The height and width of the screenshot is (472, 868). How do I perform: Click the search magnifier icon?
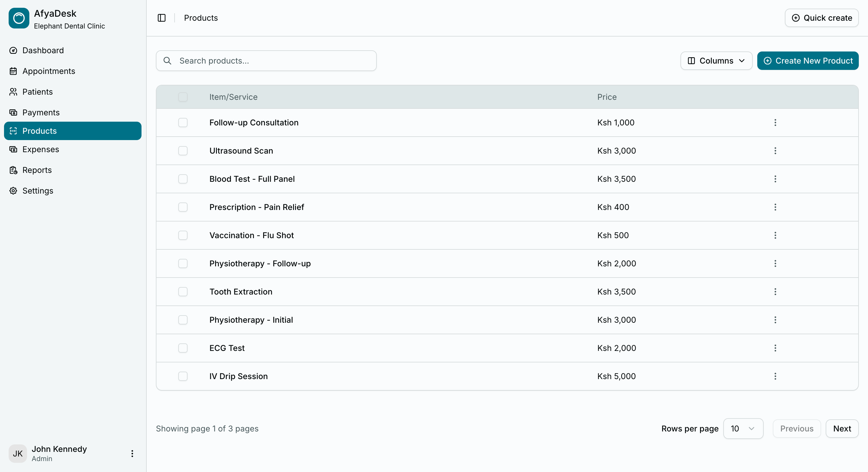click(x=167, y=61)
